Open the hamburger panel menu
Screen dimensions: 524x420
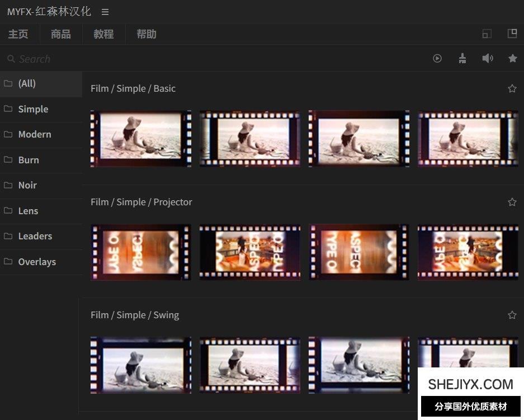point(105,12)
